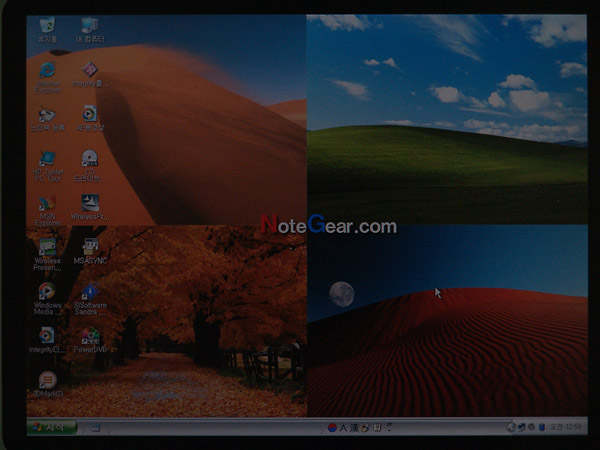The image size is (600, 450).
Task: Open the language bar help icon
Action: click(x=377, y=428)
